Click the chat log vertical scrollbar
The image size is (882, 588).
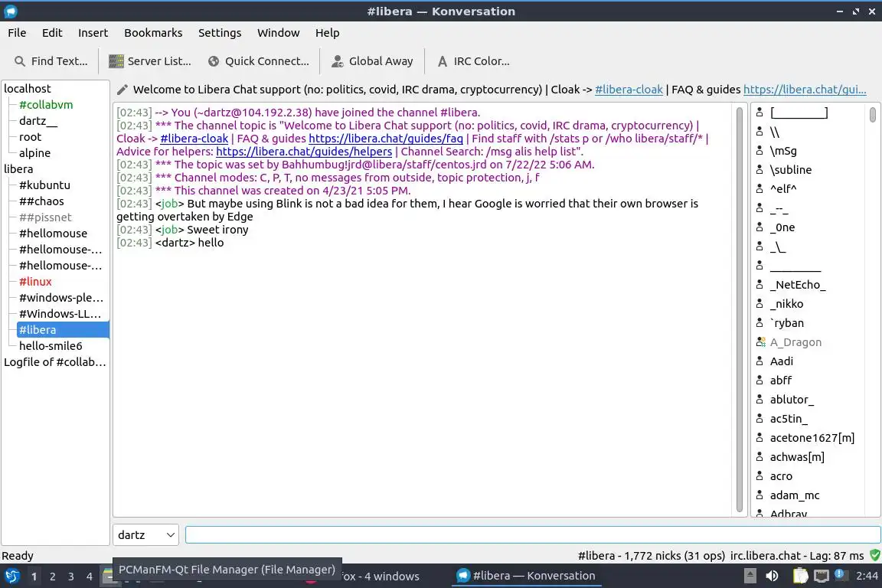(x=739, y=309)
